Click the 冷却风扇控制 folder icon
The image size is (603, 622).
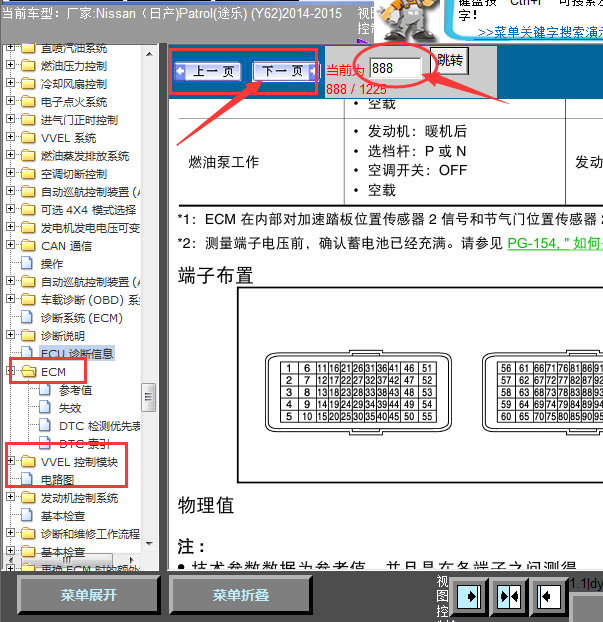(28, 83)
